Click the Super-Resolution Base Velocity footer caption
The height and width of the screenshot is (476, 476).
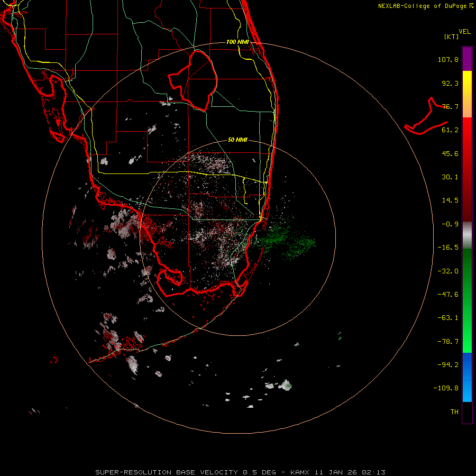click(240, 472)
